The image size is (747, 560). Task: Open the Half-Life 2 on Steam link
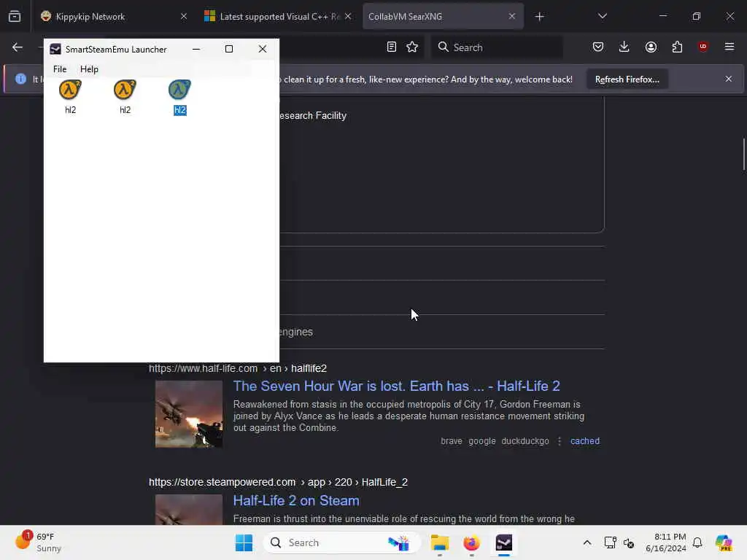[x=296, y=500]
